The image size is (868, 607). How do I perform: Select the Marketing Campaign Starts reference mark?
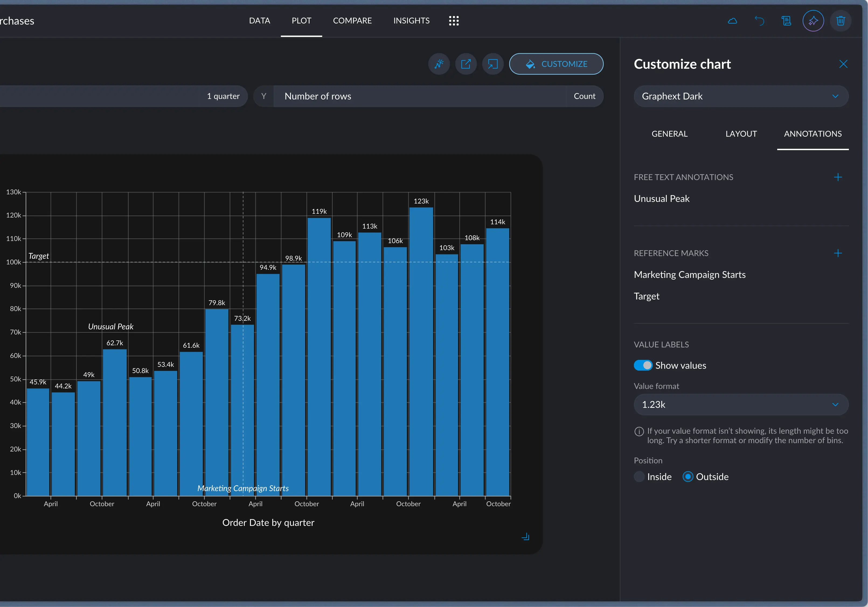point(690,275)
